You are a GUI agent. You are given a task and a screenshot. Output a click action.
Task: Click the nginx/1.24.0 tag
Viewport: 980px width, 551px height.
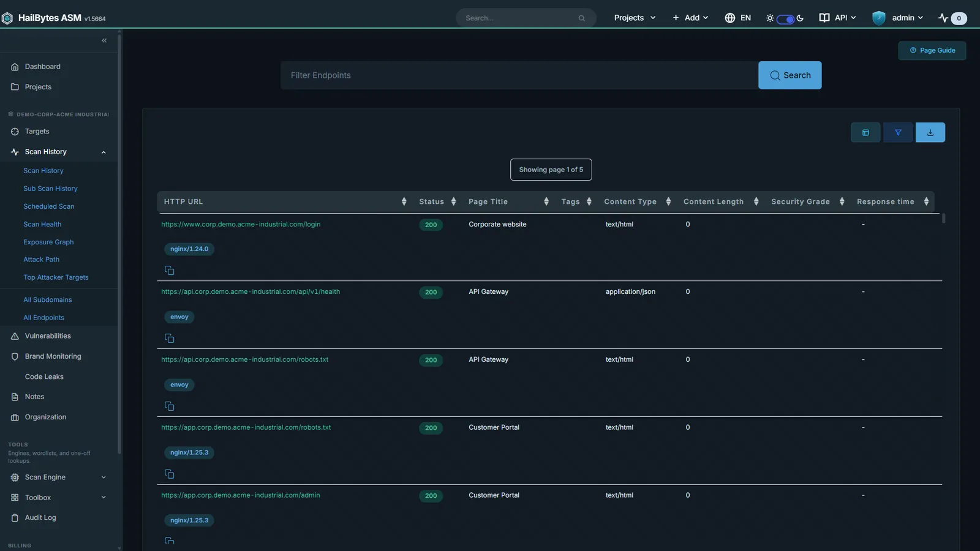(x=189, y=249)
